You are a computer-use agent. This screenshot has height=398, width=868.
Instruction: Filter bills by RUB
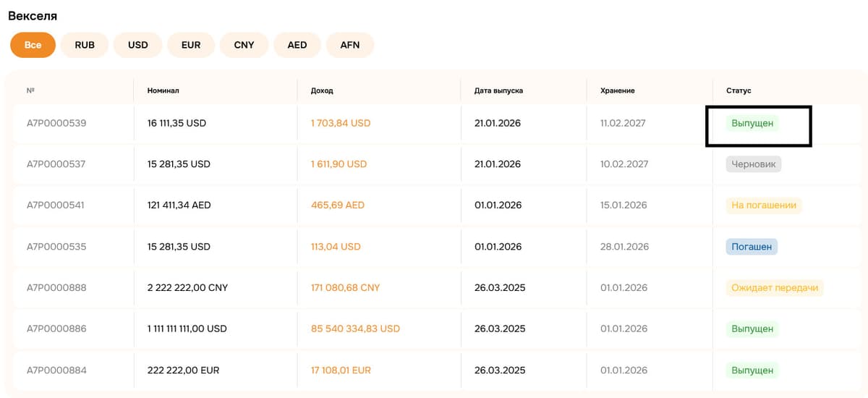tap(85, 45)
